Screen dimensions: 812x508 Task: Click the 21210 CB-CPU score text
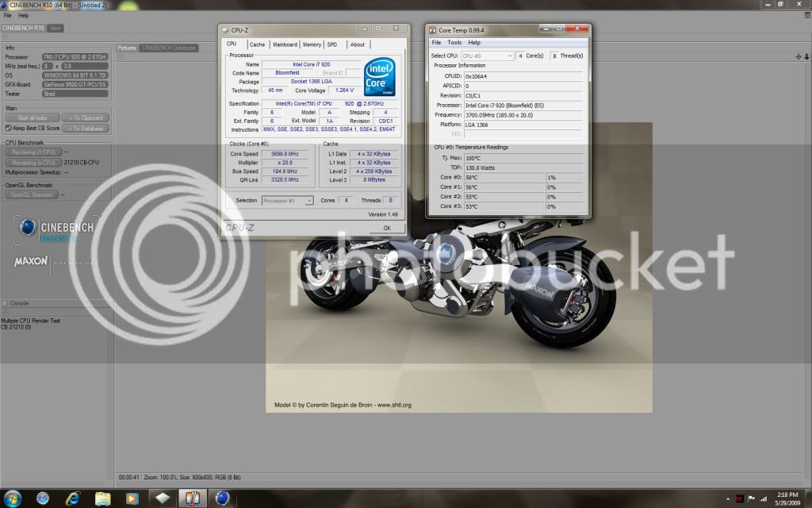82,163
